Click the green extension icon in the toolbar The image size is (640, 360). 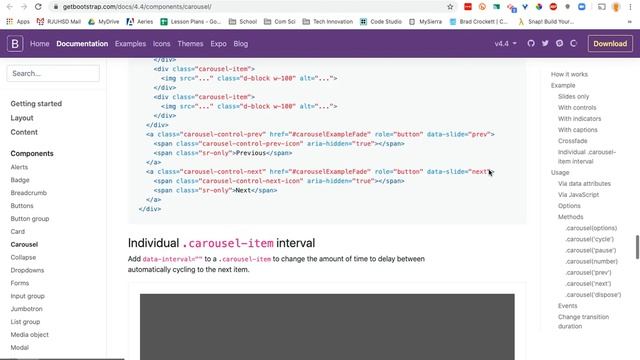(496, 7)
